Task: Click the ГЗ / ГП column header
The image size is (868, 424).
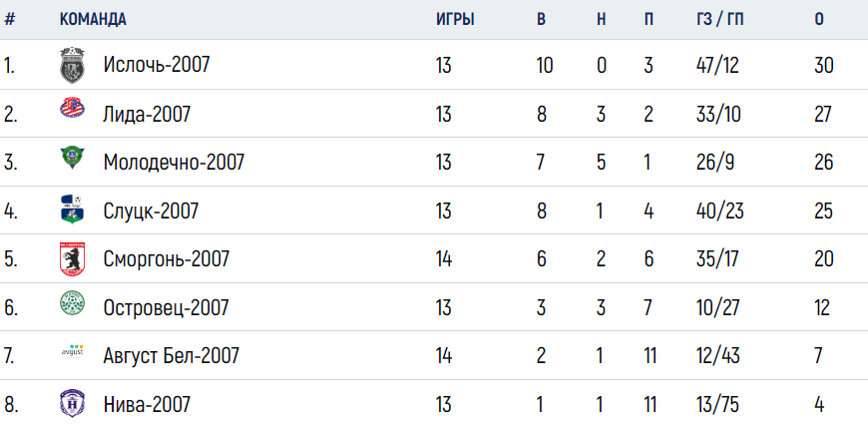Action: point(720,19)
